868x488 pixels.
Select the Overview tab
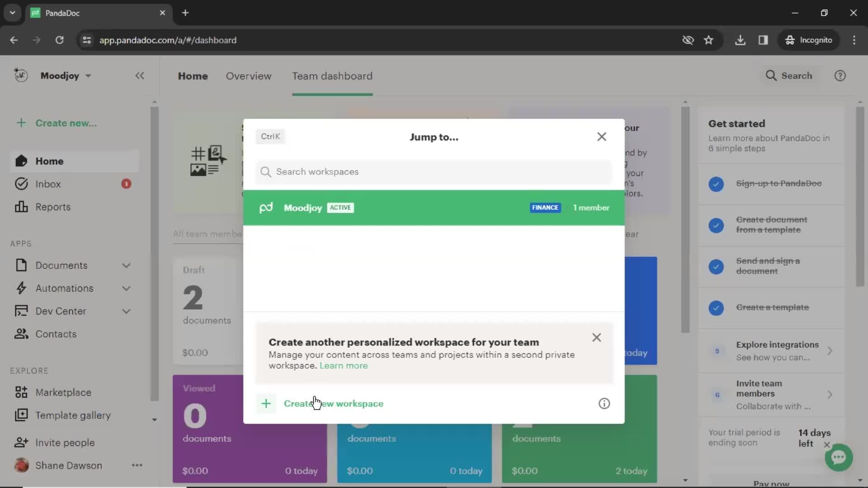point(248,75)
